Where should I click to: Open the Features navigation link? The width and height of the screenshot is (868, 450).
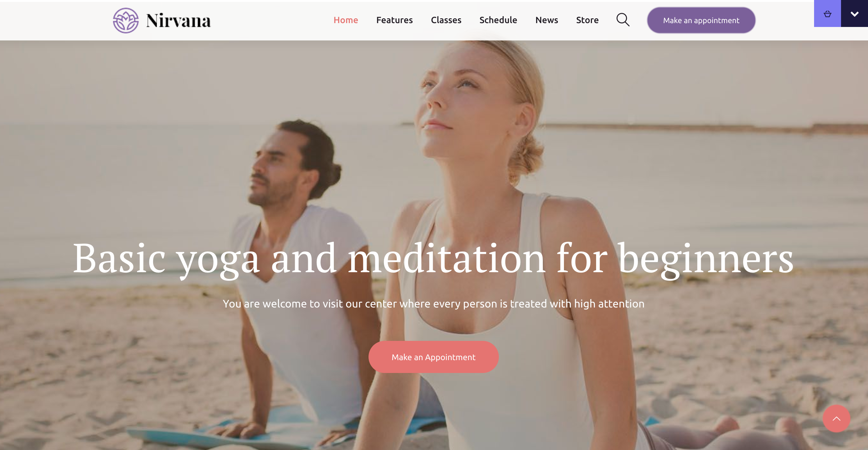[x=394, y=20]
